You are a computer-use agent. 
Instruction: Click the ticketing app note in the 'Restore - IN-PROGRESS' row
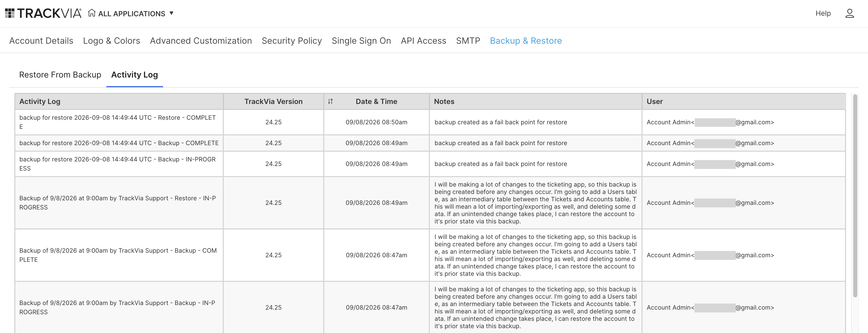pos(536,203)
